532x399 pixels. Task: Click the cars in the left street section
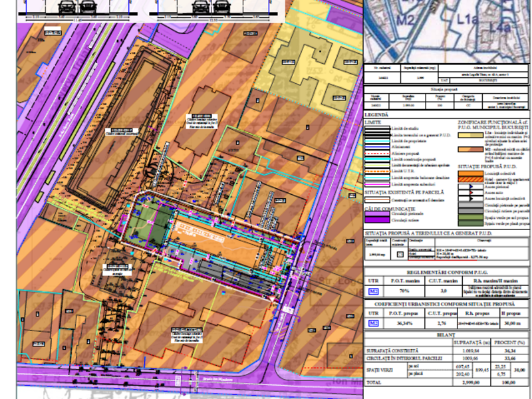pyautogui.click(x=78, y=6)
